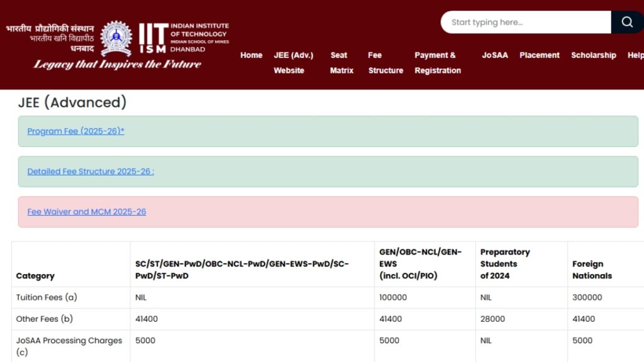
Task: Open the Placement section
Action: (539, 55)
